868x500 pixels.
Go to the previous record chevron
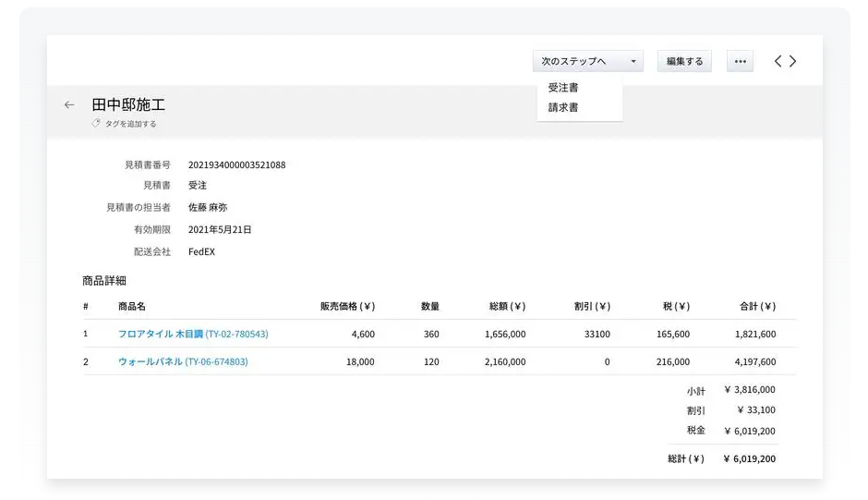tap(778, 61)
